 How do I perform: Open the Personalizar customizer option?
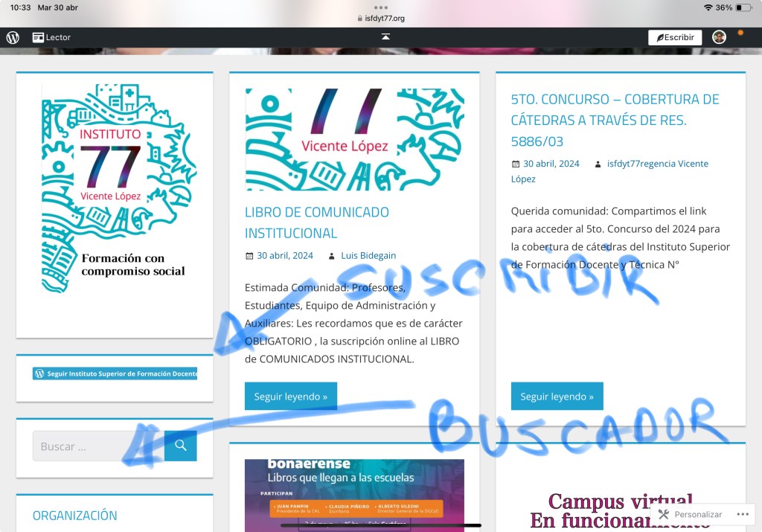point(691,514)
